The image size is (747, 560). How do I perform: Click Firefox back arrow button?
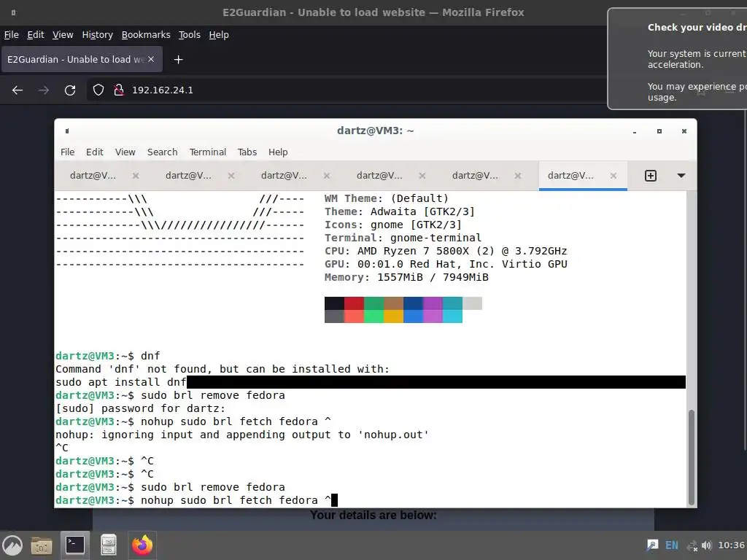(18, 90)
